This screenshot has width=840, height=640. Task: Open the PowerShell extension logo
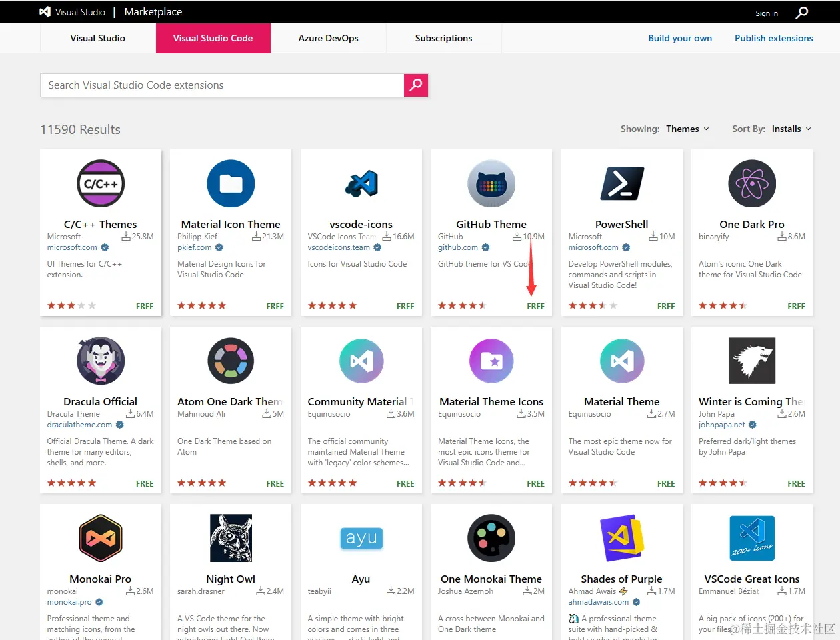(x=622, y=183)
